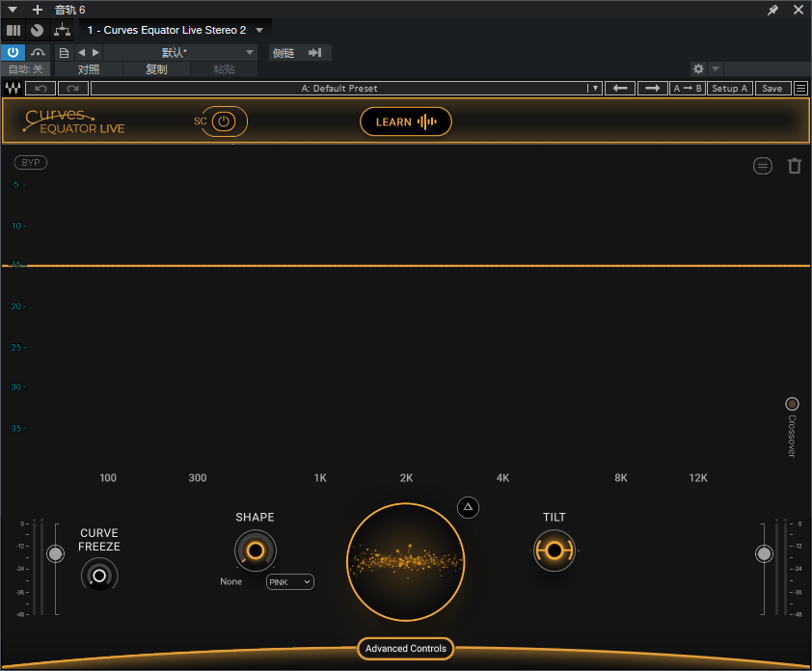
Task: Open the Waves preset list arrow
Action: 596,89
